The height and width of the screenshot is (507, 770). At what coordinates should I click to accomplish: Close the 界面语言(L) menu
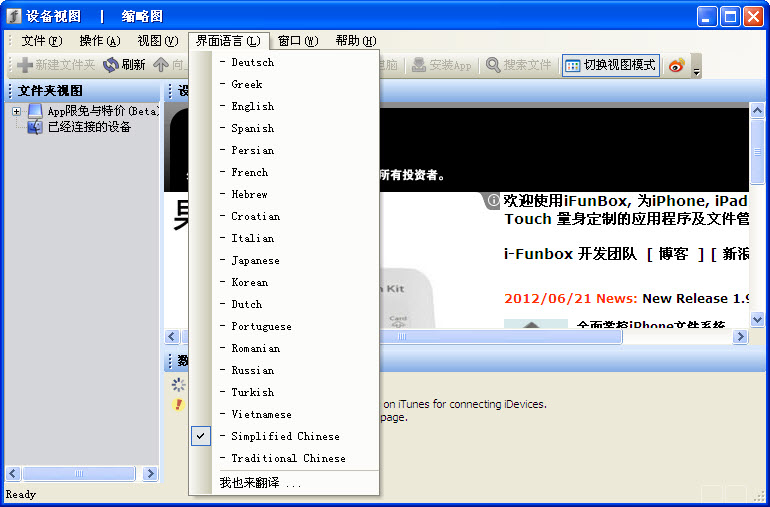click(x=228, y=41)
